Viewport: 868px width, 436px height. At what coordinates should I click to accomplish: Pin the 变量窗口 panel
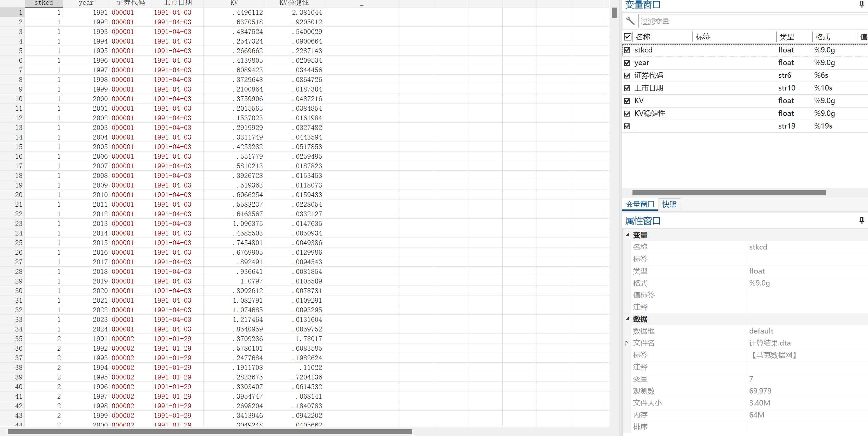[861, 4]
